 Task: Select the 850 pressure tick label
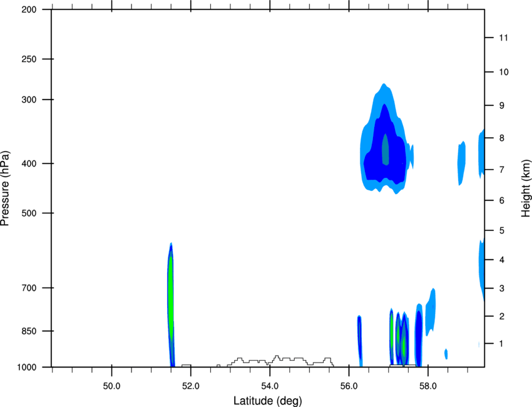point(29,331)
